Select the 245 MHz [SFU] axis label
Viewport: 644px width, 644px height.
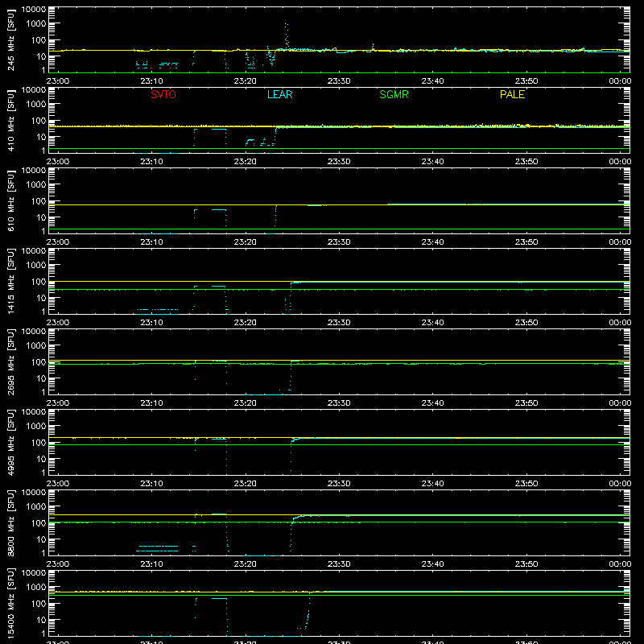click(x=10, y=39)
